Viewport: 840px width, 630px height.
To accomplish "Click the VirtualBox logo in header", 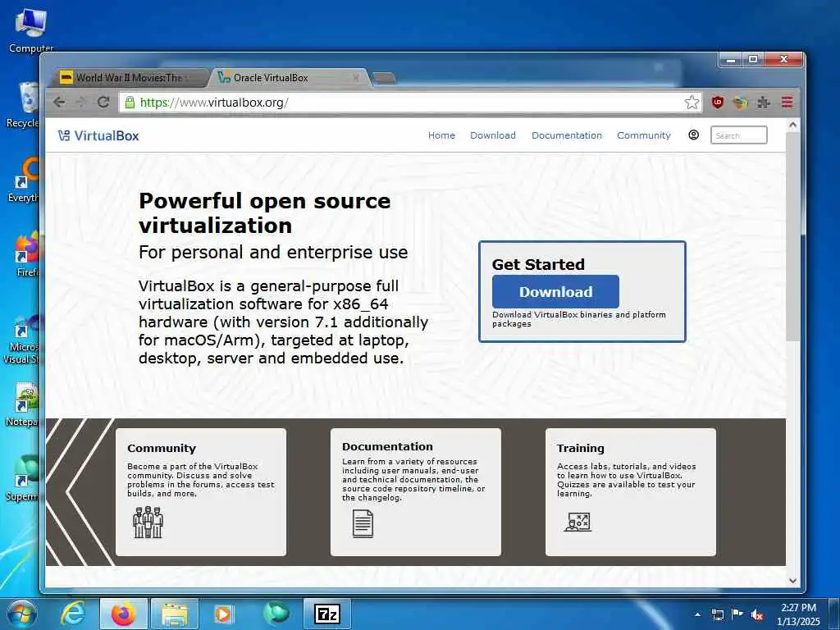I will (x=98, y=135).
